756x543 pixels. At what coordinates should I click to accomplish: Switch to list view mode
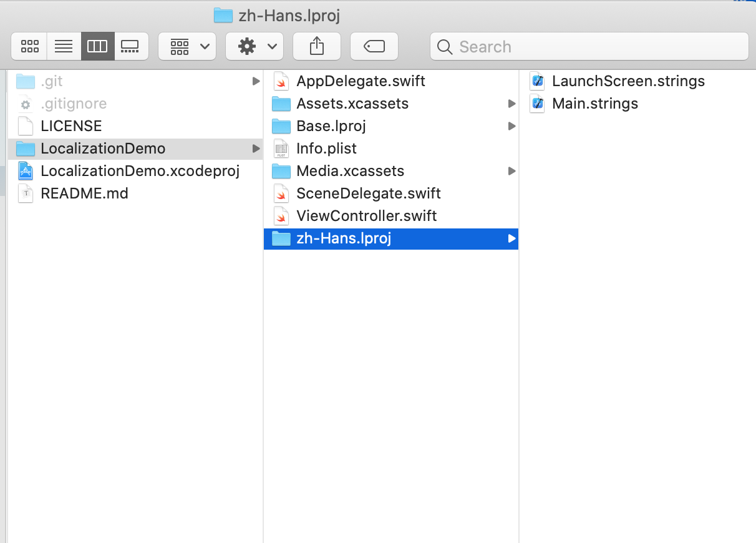[64, 46]
